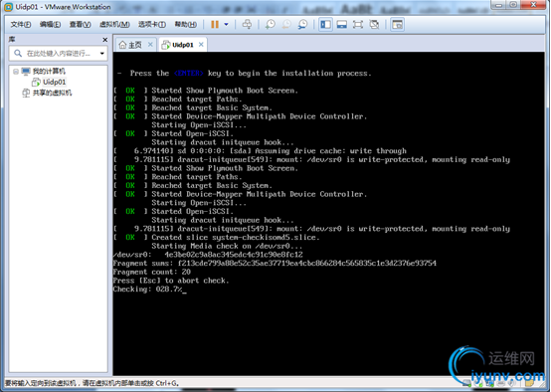Open the 文件(F) menu
Viewport: 551px width, 392px height.
point(20,24)
